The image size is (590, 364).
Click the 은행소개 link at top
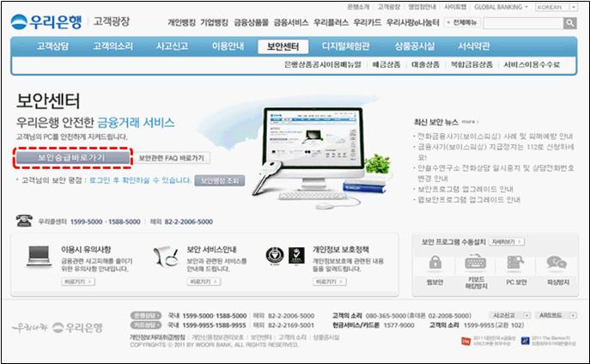(x=358, y=7)
